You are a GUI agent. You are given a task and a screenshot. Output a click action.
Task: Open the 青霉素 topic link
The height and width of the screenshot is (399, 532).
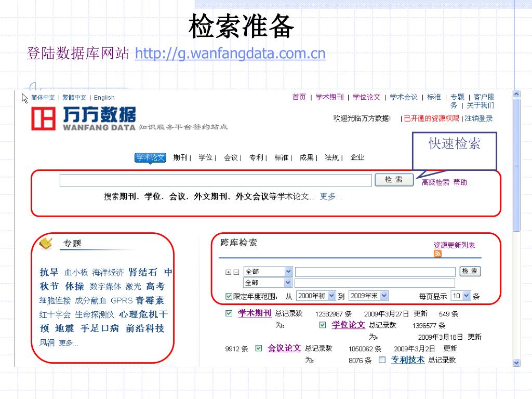(x=150, y=300)
